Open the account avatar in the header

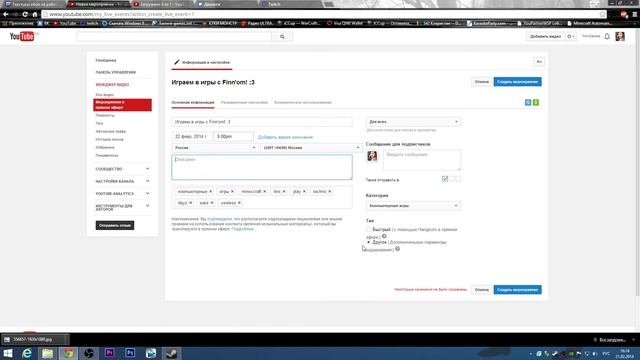coord(620,36)
